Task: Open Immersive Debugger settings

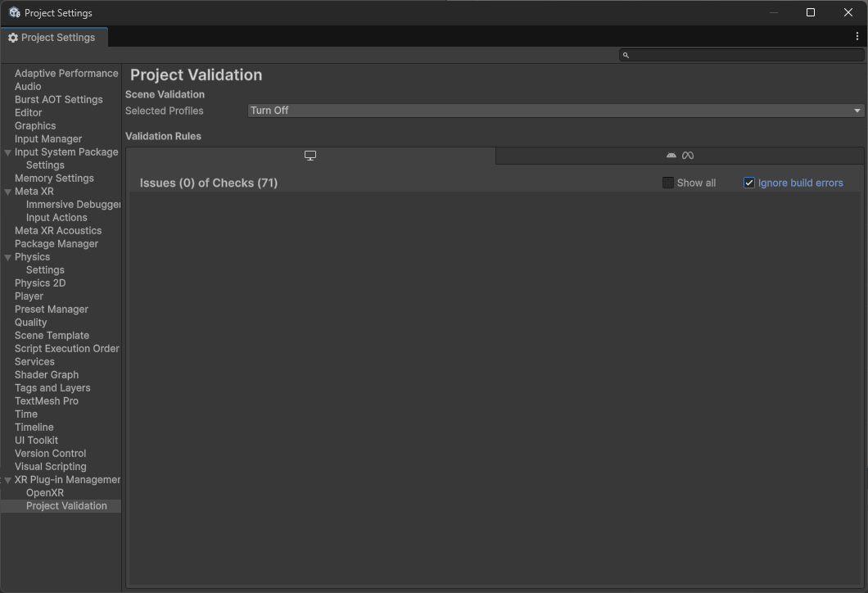Action: point(73,204)
